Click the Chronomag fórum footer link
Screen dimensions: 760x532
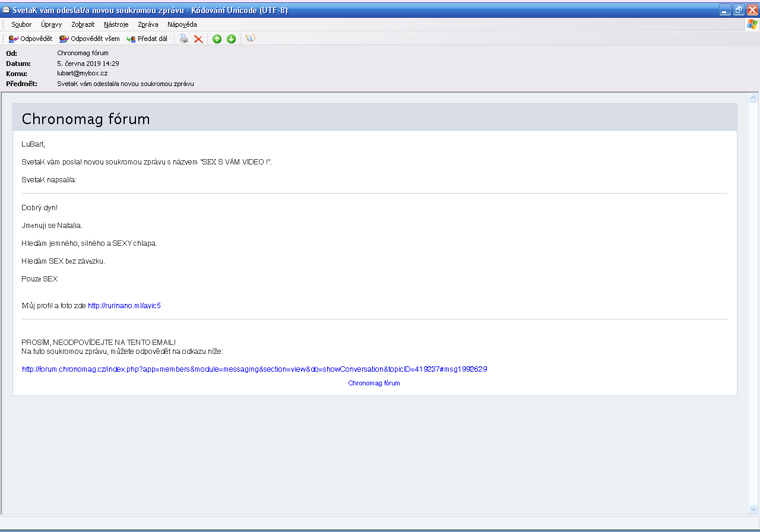[x=374, y=384]
